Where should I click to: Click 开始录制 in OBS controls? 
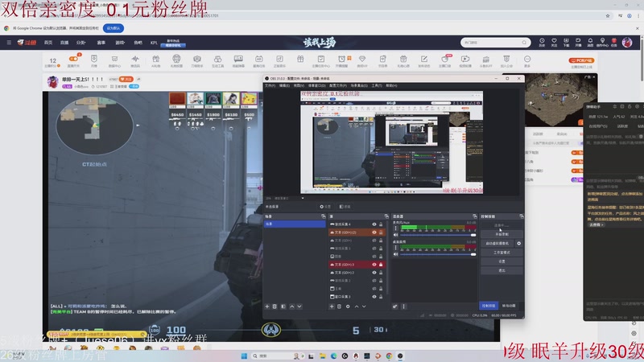tap(502, 234)
